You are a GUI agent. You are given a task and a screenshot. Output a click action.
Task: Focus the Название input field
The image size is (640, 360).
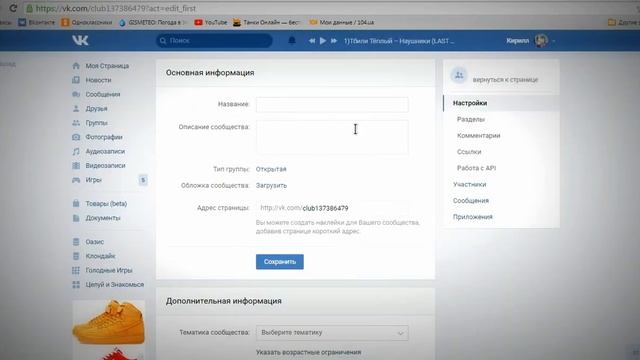coord(332,104)
